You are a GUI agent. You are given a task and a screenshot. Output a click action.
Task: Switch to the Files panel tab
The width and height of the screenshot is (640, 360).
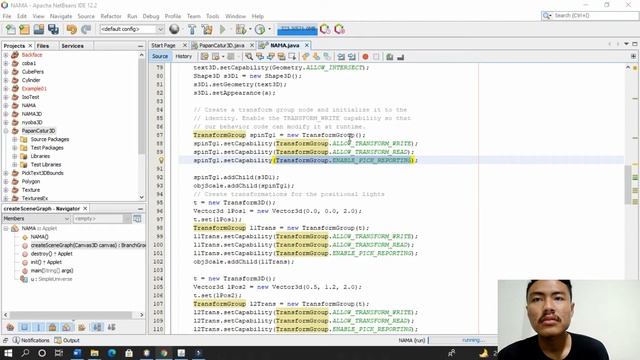coord(42,46)
